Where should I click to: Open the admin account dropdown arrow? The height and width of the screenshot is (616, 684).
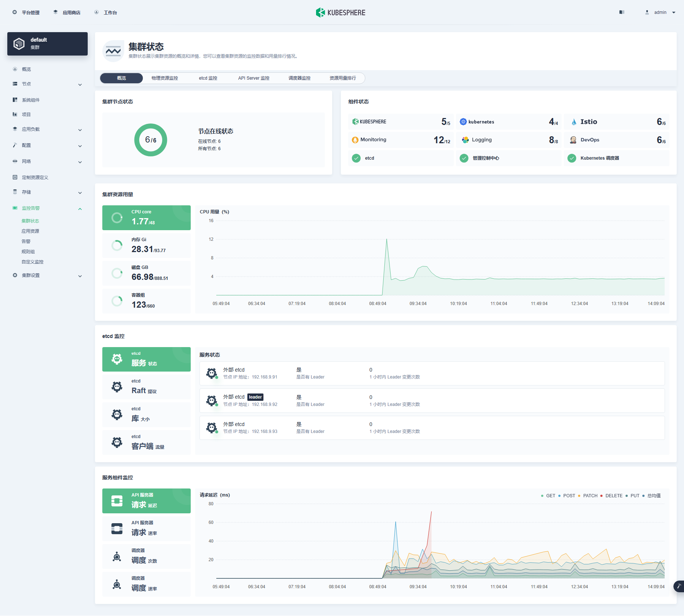674,12
